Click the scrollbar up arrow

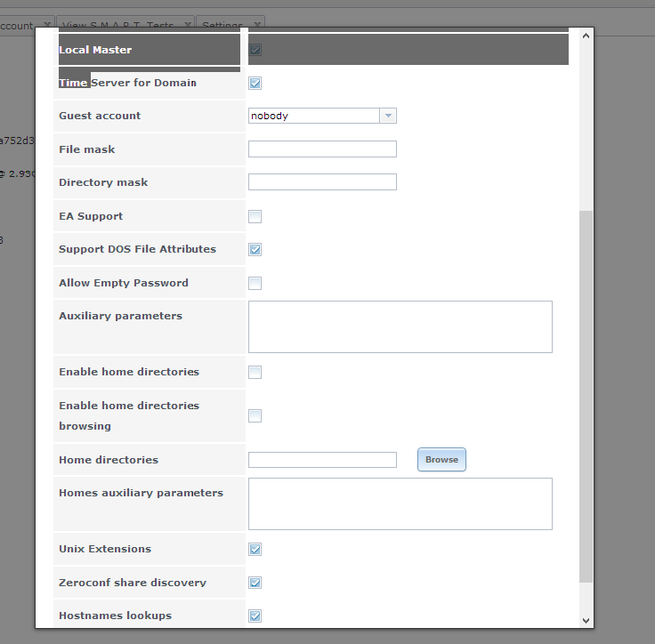[586, 36]
